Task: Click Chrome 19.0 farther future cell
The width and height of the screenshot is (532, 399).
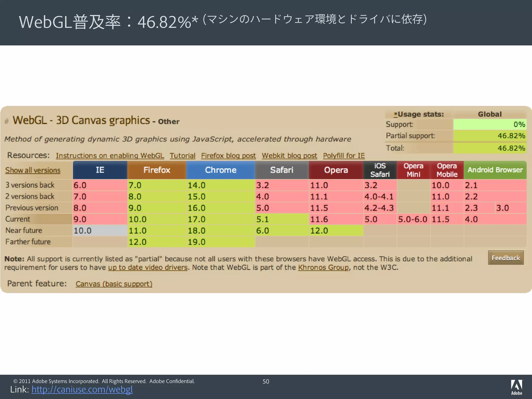Action: pos(221,242)
